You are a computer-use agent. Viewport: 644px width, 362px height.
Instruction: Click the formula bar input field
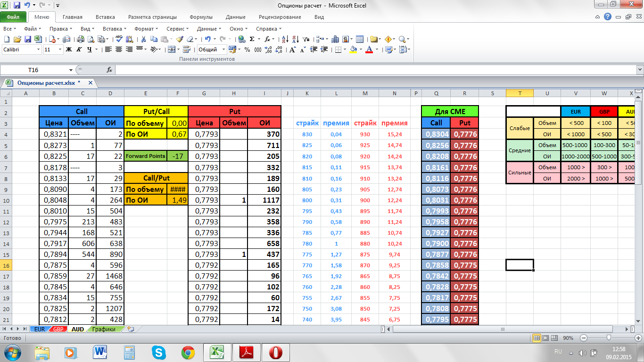point(375,70)
